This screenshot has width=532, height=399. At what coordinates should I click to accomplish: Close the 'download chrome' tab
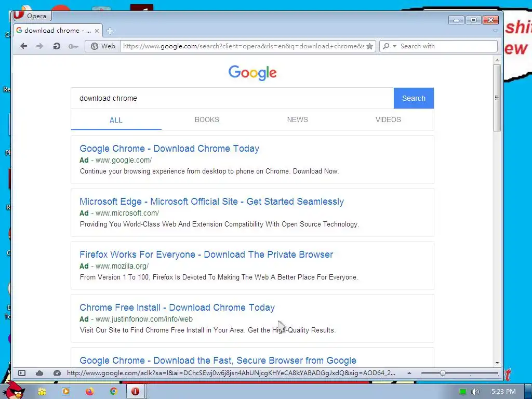pos(97,31)
